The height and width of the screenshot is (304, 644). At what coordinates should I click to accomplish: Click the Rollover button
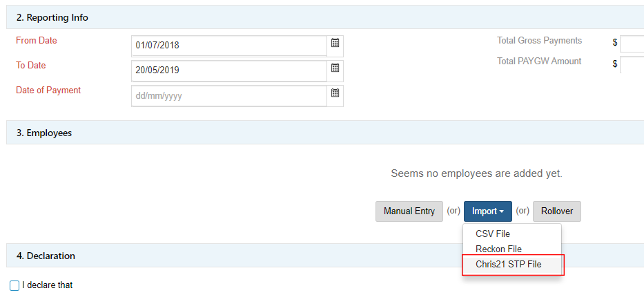coord(556,211)
